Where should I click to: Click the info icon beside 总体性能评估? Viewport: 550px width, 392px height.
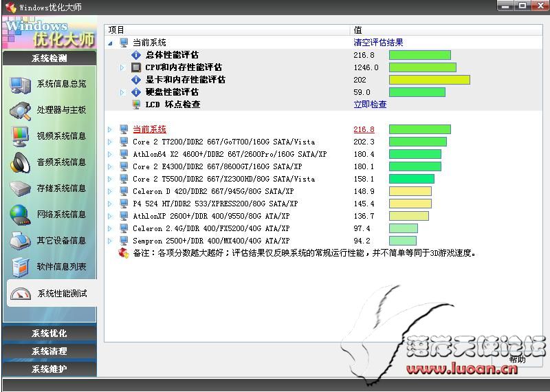point(136,55)
